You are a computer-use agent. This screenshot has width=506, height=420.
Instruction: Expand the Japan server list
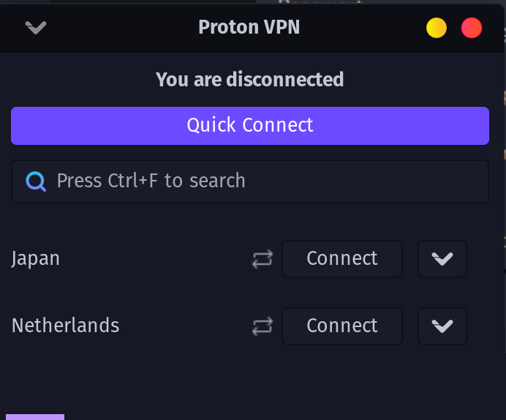(442, 259)
